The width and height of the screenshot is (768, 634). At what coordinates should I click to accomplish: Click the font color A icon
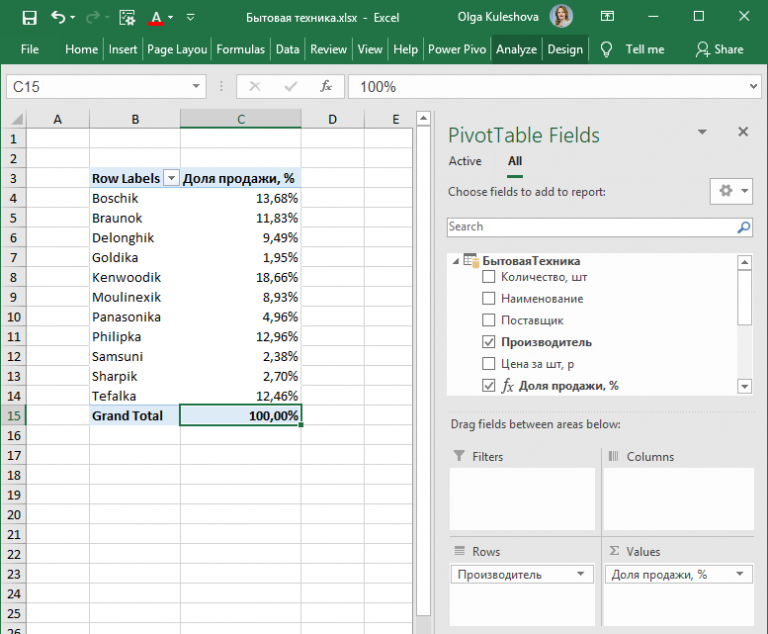point(156,18)
